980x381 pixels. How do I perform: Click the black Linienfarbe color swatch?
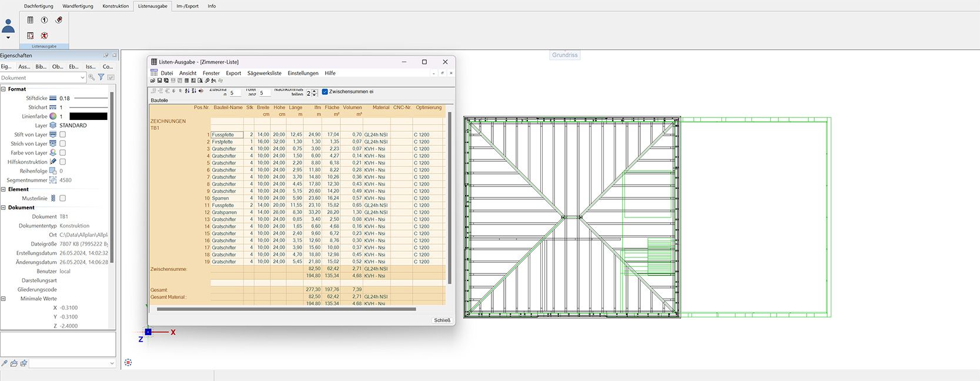[88, 116]
